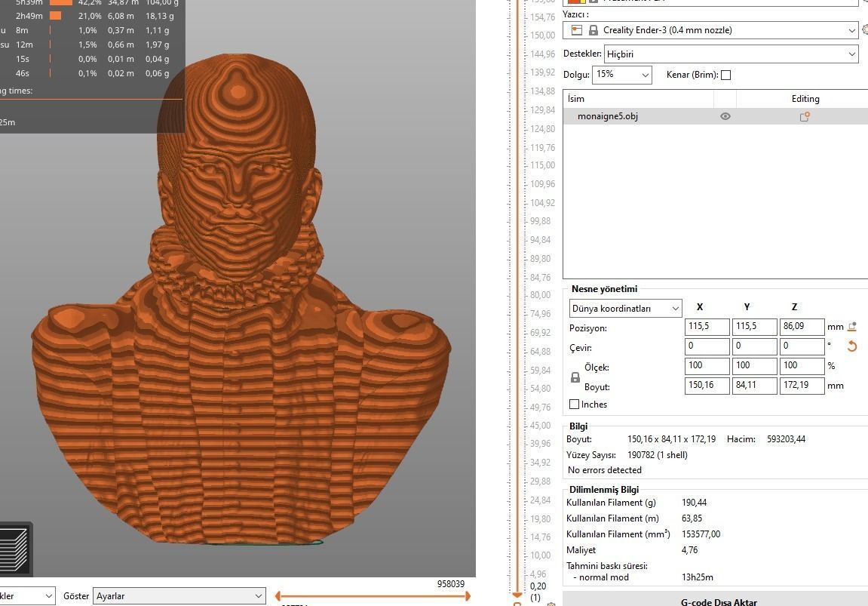Click the Pozisyon Y field
Screen dimensions: 868x606
pyautogui.click(x=755, y=327)
